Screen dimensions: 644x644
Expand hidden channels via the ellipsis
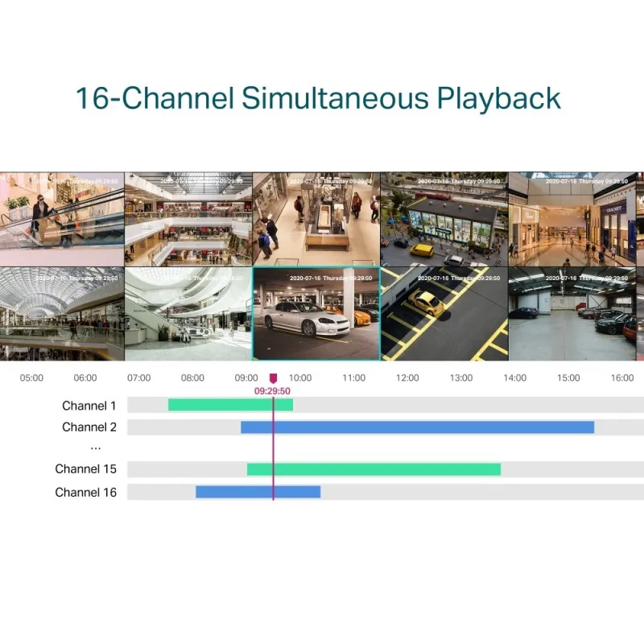tap(96, 448)
